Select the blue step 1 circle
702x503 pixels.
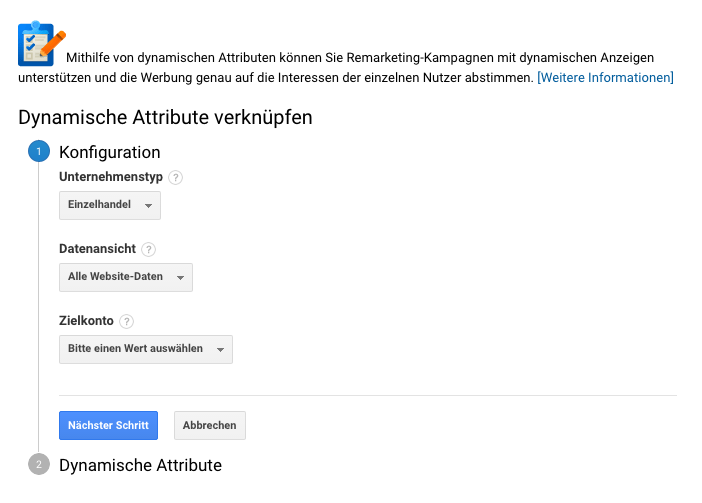coord(39,151)
